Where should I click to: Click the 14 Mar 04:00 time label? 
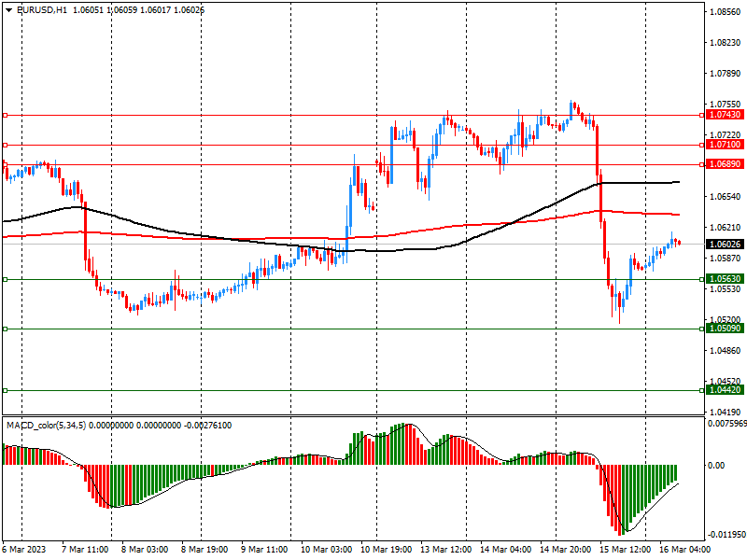click(505, 550)
